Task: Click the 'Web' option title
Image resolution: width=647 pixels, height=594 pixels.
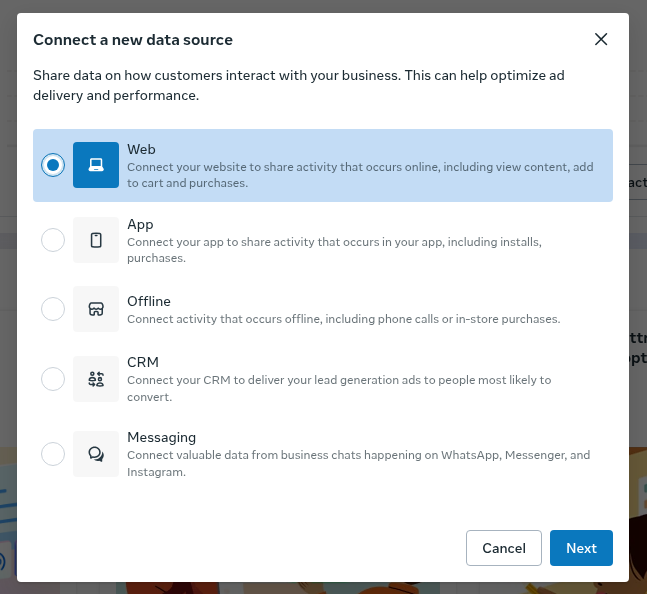Action: tap(141, 149)
